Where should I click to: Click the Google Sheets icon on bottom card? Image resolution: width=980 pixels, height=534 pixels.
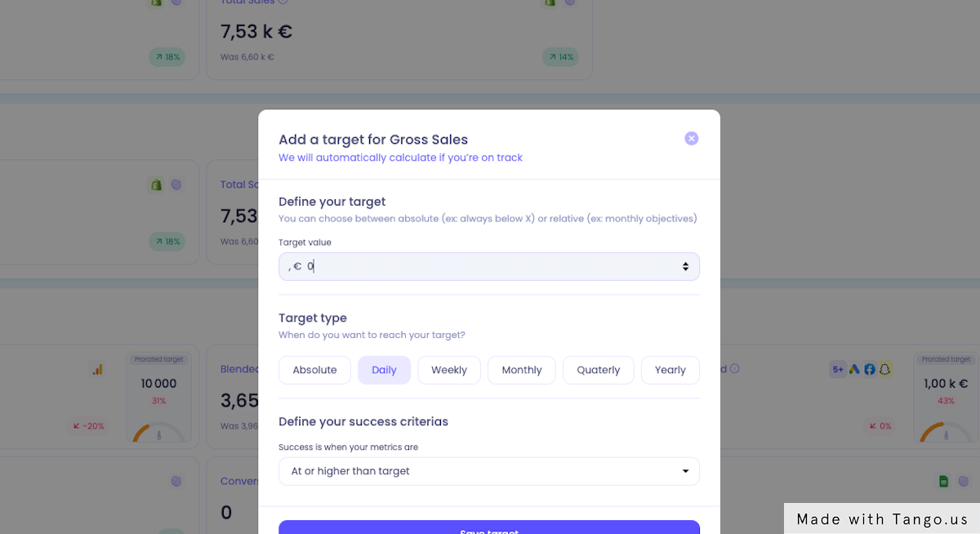pos(943,482)
